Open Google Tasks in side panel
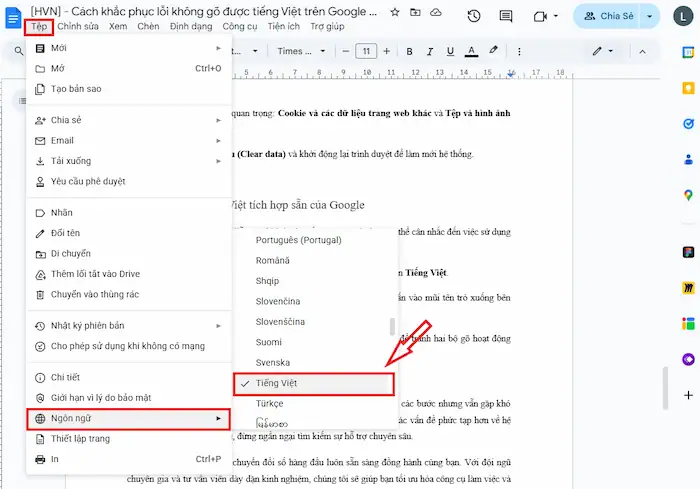 [688, 123]
